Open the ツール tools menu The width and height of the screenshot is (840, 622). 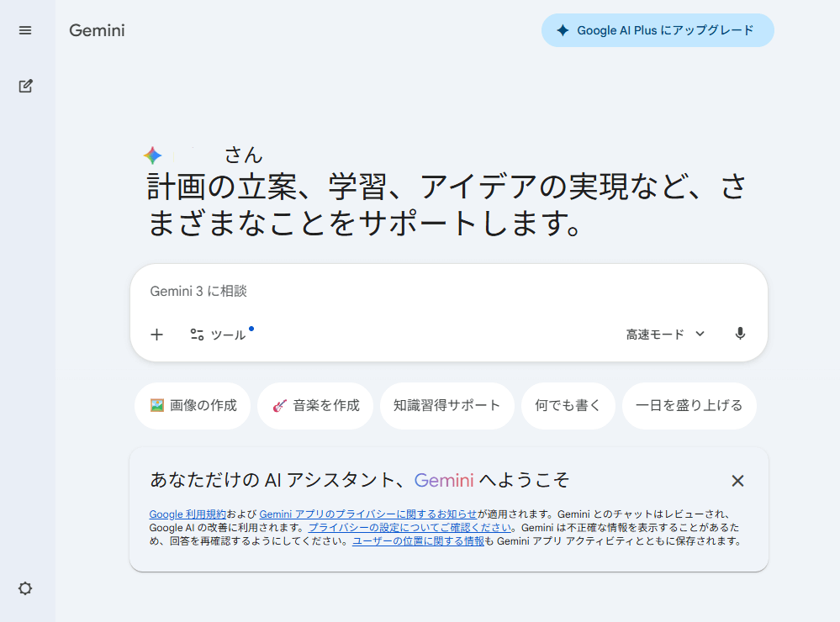click(x=219, y=335)
